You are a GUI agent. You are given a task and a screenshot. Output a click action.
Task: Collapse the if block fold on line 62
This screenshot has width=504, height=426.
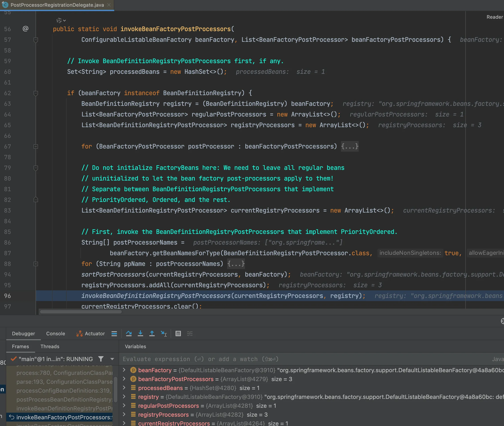pyautogui.click(x=36, y=93)
